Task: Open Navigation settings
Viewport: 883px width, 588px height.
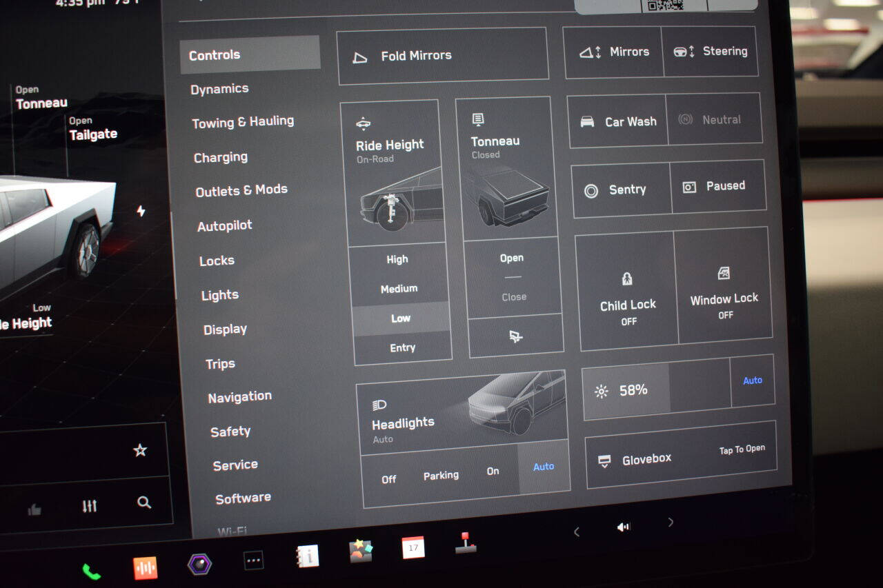Action: 239,397
